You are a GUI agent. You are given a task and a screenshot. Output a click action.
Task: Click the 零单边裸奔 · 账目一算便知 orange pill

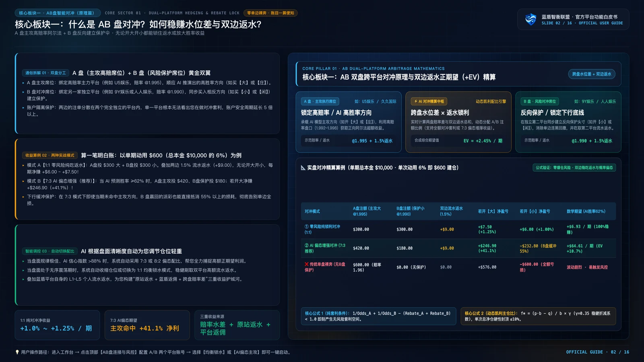pos(270,13)
